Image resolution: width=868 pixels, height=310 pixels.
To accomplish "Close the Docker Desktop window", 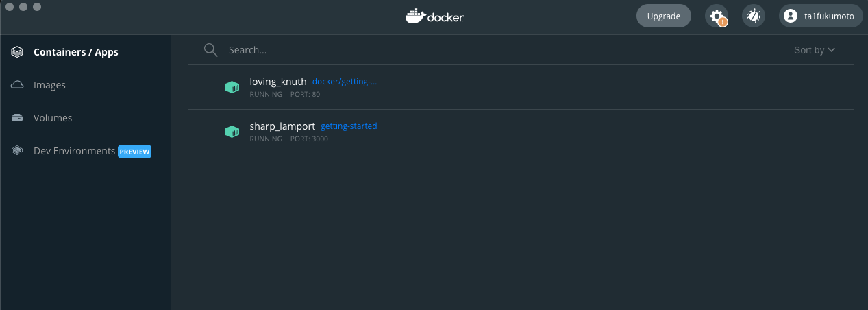I will (x=10, y=7).
